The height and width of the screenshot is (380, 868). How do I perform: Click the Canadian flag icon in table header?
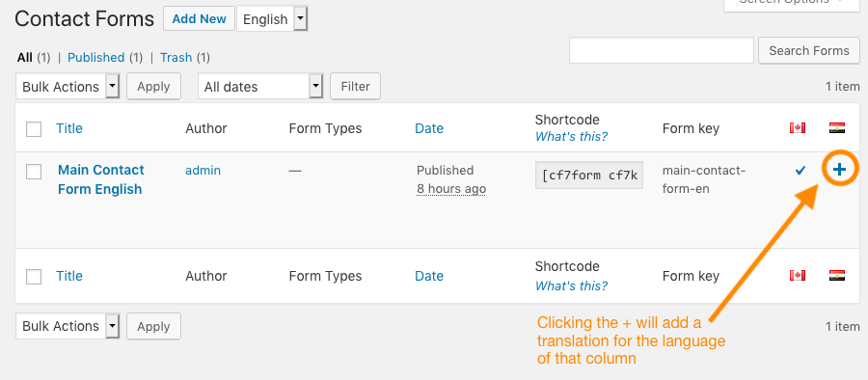pos(798,128)
